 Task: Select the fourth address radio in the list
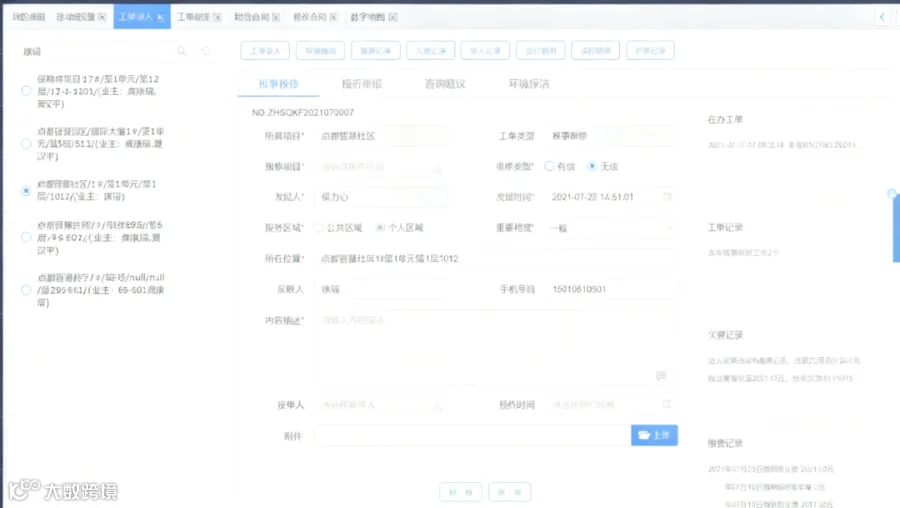(26, 237)
